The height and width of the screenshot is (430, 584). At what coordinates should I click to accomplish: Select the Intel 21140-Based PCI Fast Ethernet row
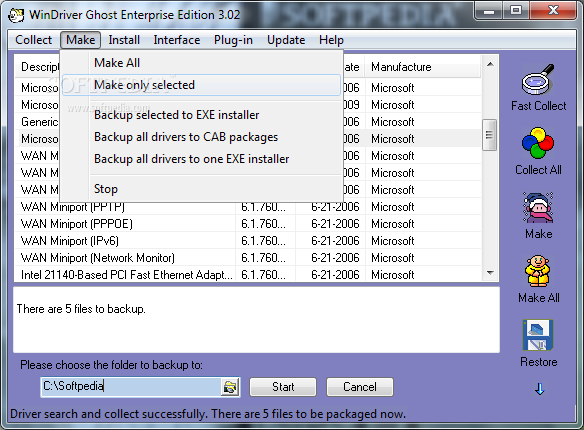pyautogui.click(x=248, y=275)
